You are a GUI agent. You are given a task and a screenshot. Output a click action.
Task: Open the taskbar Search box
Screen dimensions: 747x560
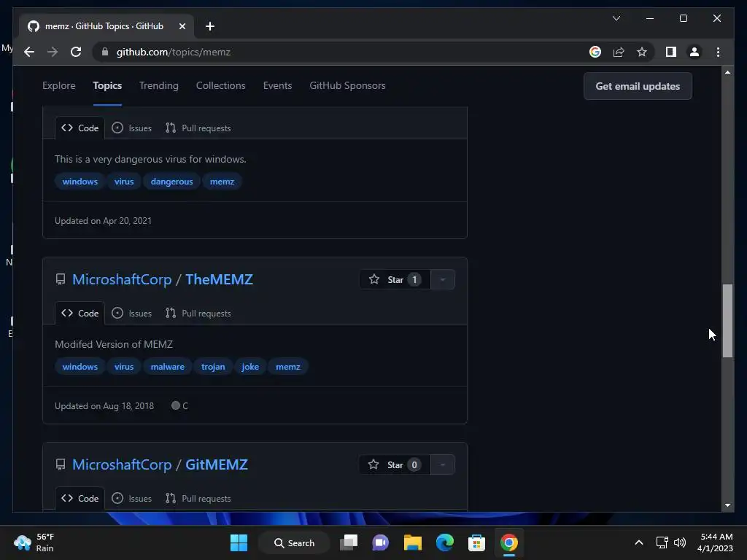pos(295,542)
